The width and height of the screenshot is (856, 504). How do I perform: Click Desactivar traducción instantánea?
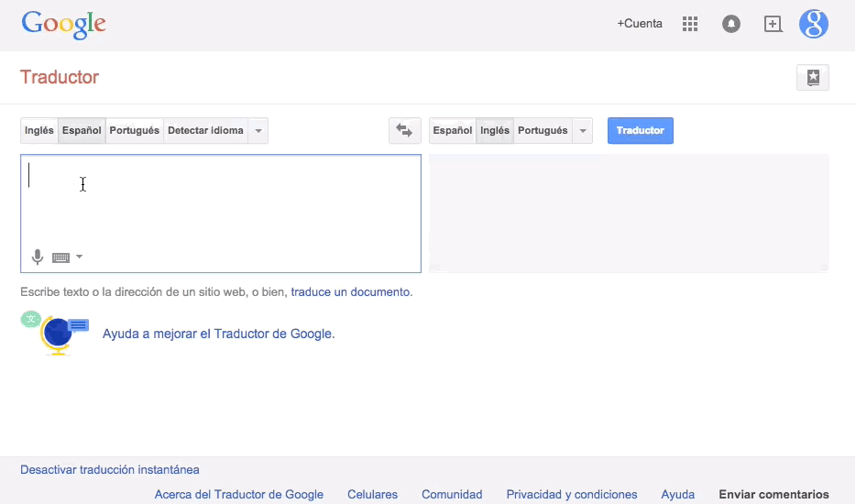(110, 469)
